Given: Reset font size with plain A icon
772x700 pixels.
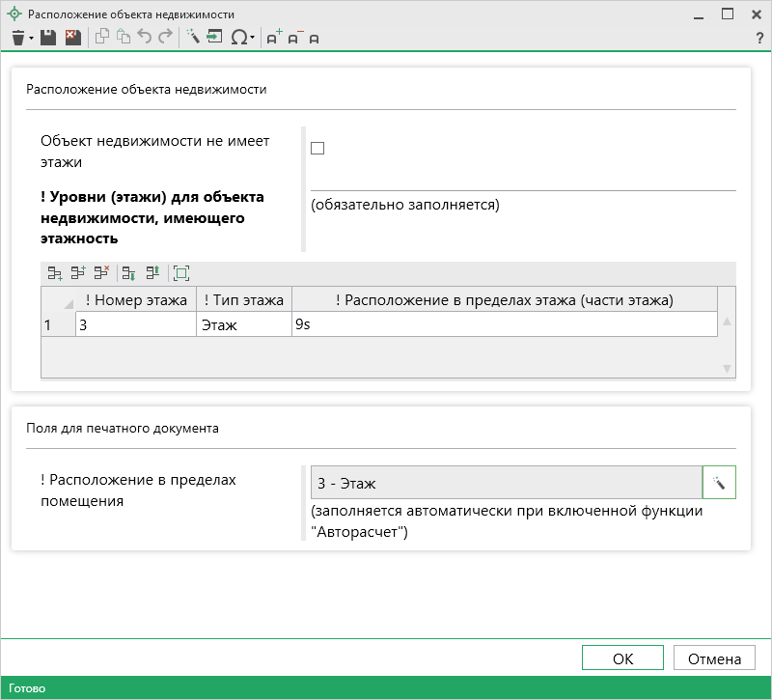Looking at the screenshot, I should click(314, 38).
